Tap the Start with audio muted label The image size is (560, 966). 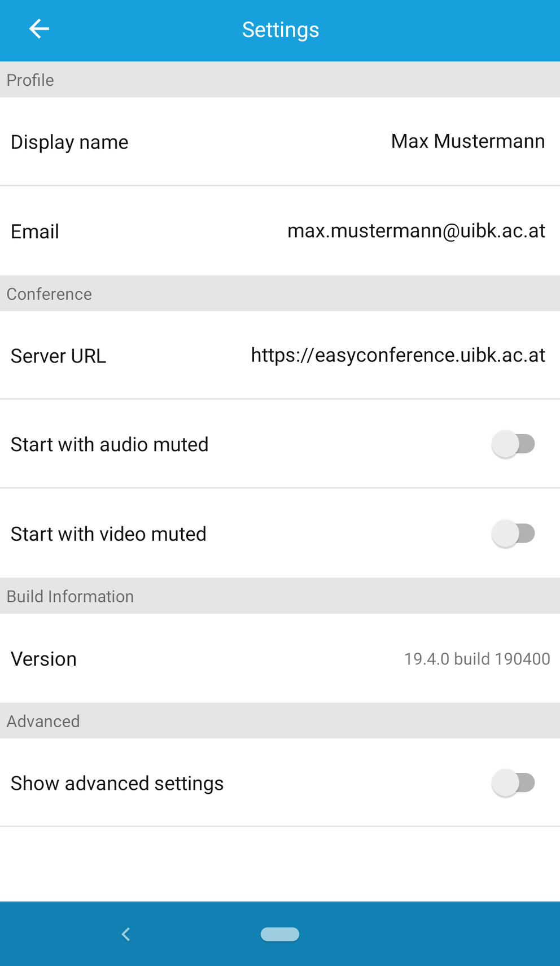[110, 445]
